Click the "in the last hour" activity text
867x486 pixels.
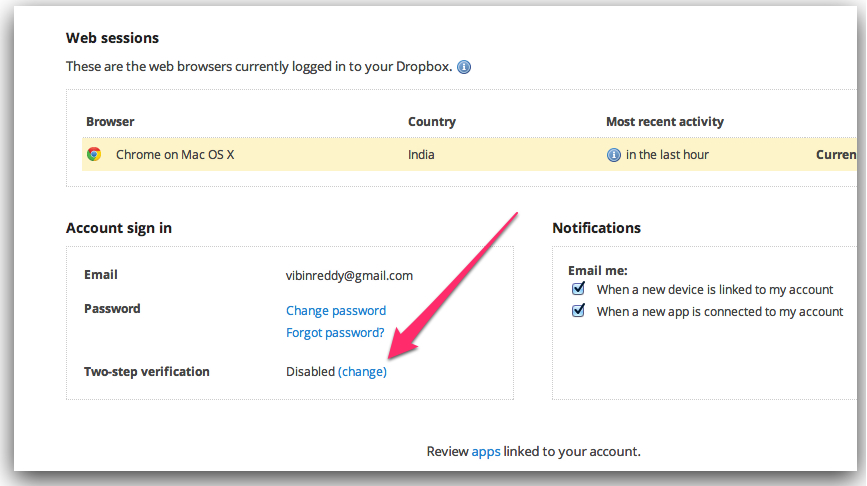[667, 155]
